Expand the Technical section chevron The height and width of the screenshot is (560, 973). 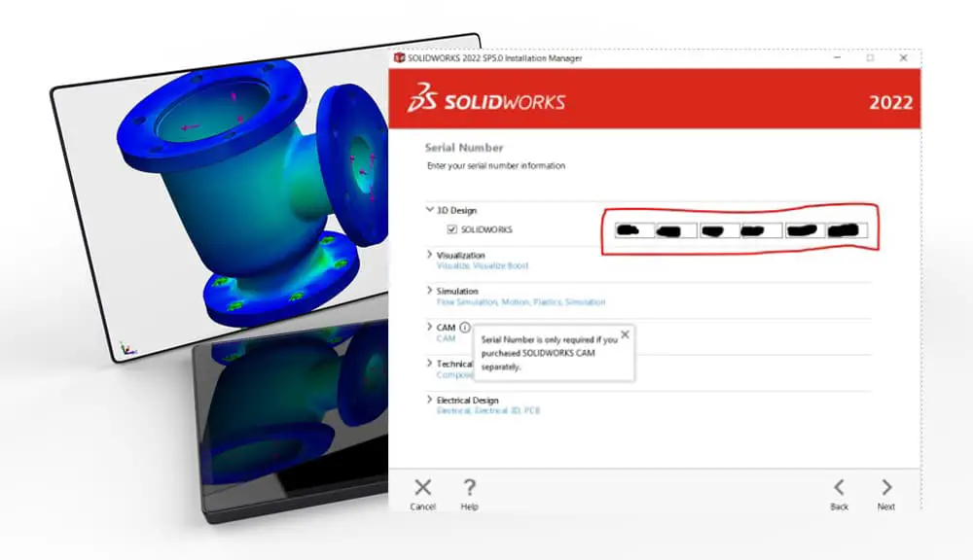(429, 363)
